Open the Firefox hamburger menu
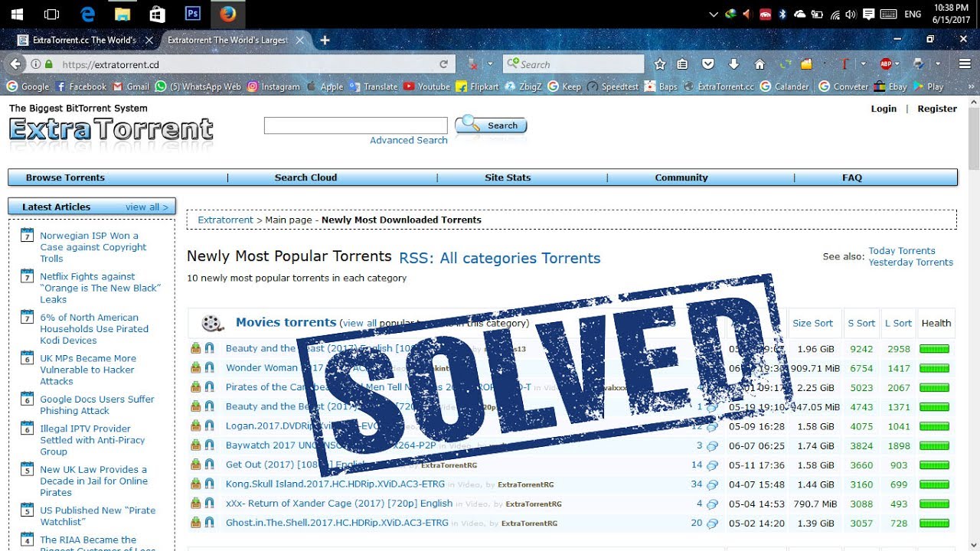Screen dimensions: 980x551 tap(965, 64)
